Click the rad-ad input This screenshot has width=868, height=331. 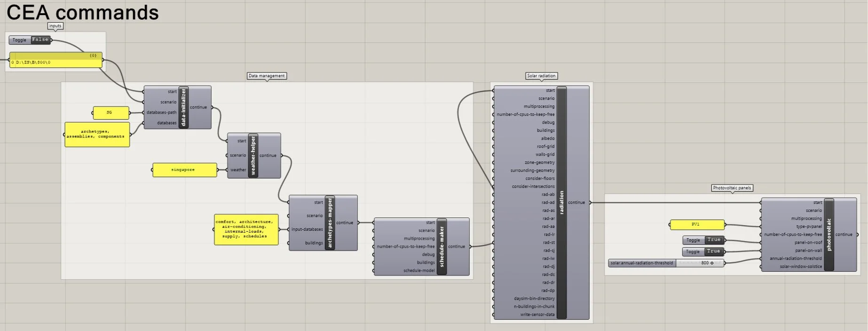548,202
